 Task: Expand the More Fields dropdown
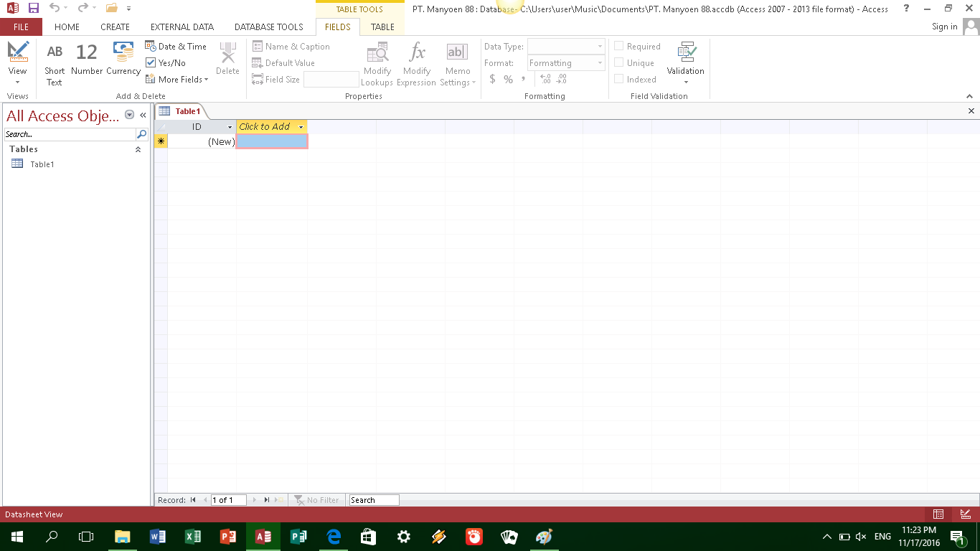[x=177, y=80]
